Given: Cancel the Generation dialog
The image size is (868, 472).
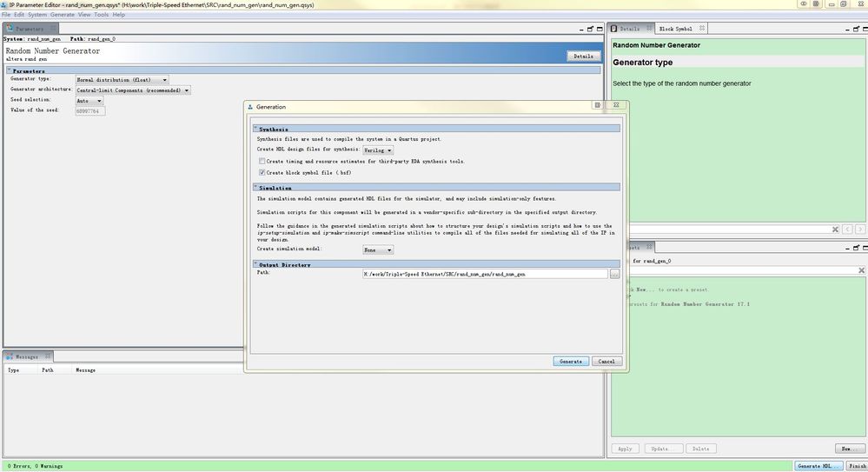Looking at the screenshot, I should [x=606, y=362].
